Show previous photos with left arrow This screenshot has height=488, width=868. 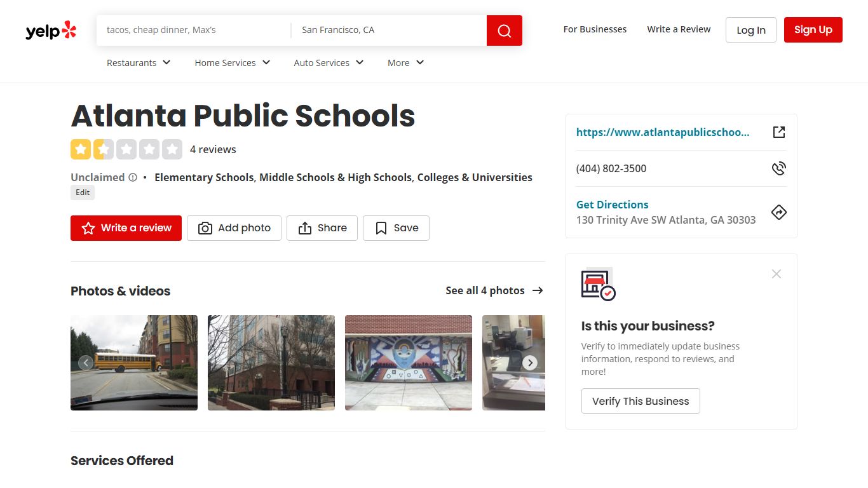click(86, 363)
